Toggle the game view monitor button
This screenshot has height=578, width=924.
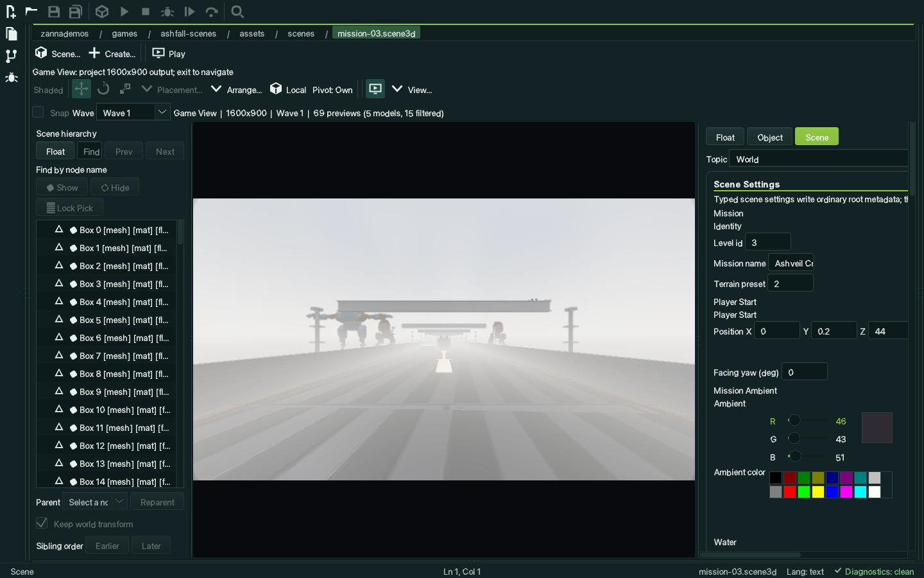tap(375, 89)
